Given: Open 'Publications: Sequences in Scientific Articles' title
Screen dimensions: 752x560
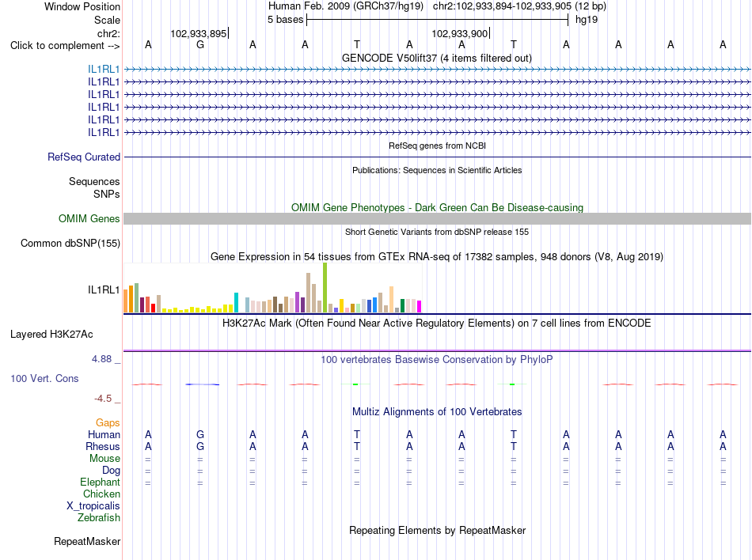Looking at the screenshot, I should [x=437, y=170].
